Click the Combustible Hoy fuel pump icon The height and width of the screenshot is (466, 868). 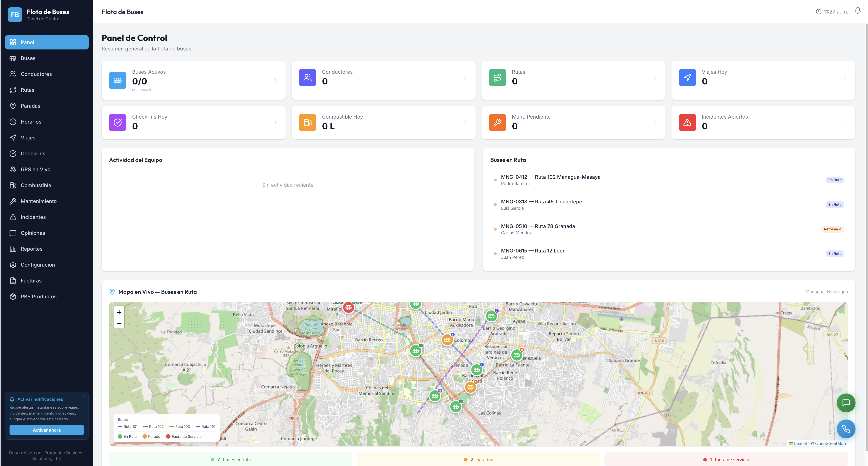307,122
